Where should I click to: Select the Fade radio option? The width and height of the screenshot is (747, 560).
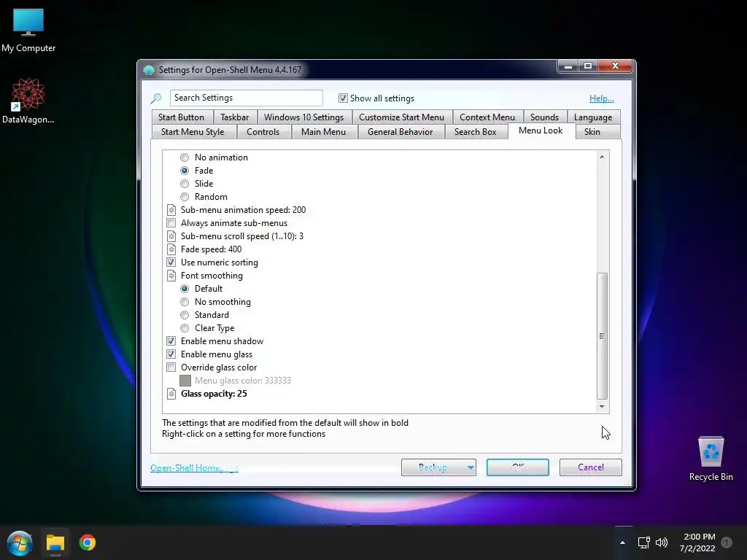pos(185,171)
